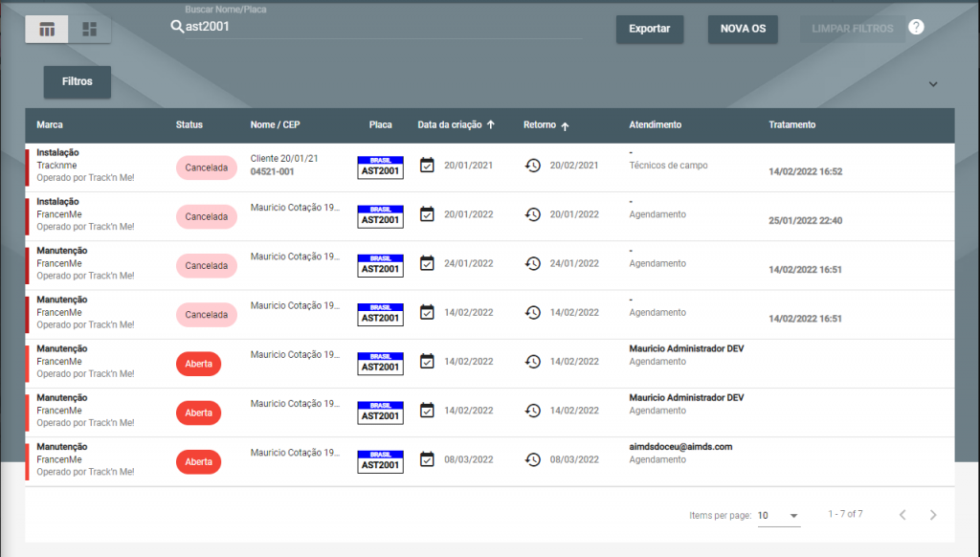Click 'Tracknme' brand text
Screen dimensions: 980x557
click(56, 165)
